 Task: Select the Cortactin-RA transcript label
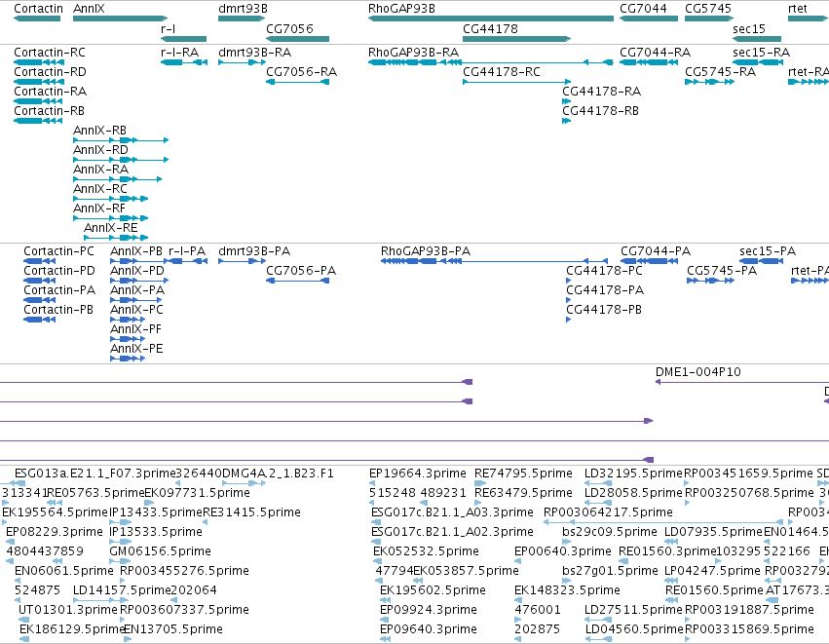[x=50, y=92]
